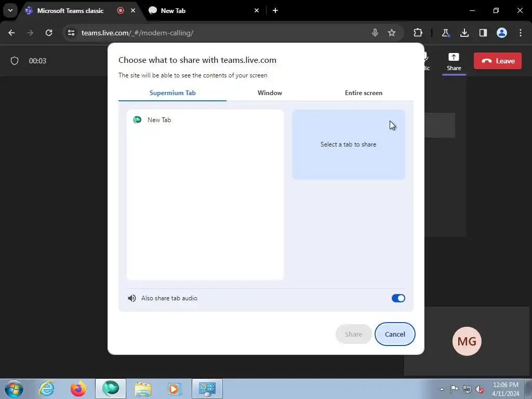Screen dimensions: 532x399
Task: Open the profile avatar icon
Action: (x=502, y=33)
